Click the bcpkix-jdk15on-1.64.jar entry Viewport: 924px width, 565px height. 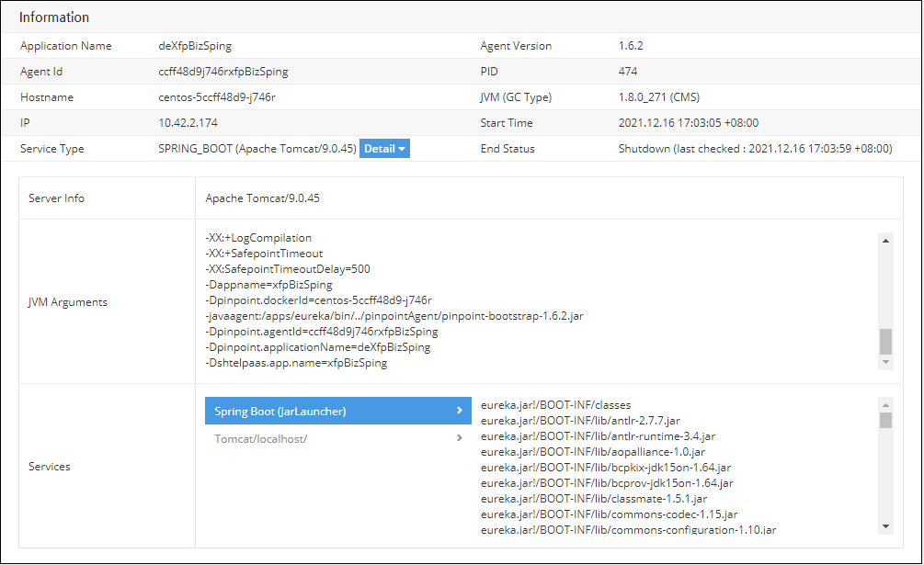[x=606, y=468]
